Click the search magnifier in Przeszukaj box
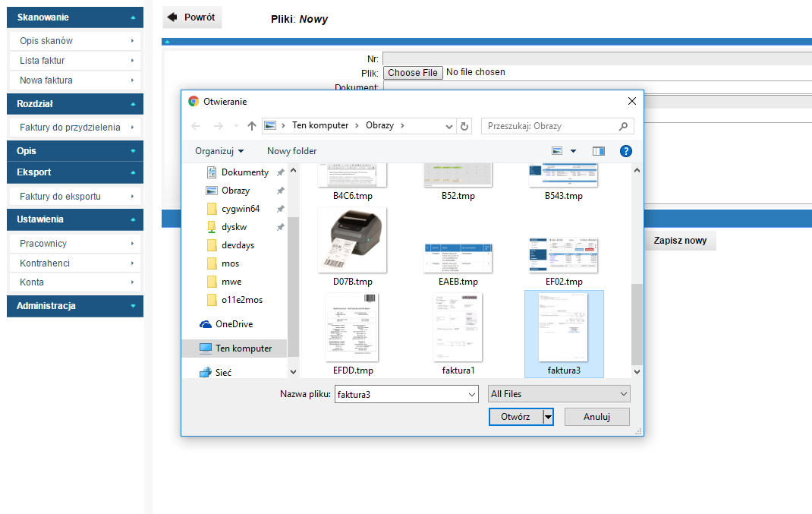Image resolution: width=812 pixels, height=514 pixels. click(624, 126)
